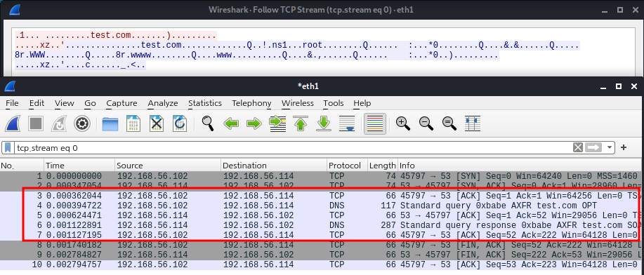Viewport: 644px width, 275px height.
Task: Select packet 8 FIN, ACK row
Action: tap(322, 245)
